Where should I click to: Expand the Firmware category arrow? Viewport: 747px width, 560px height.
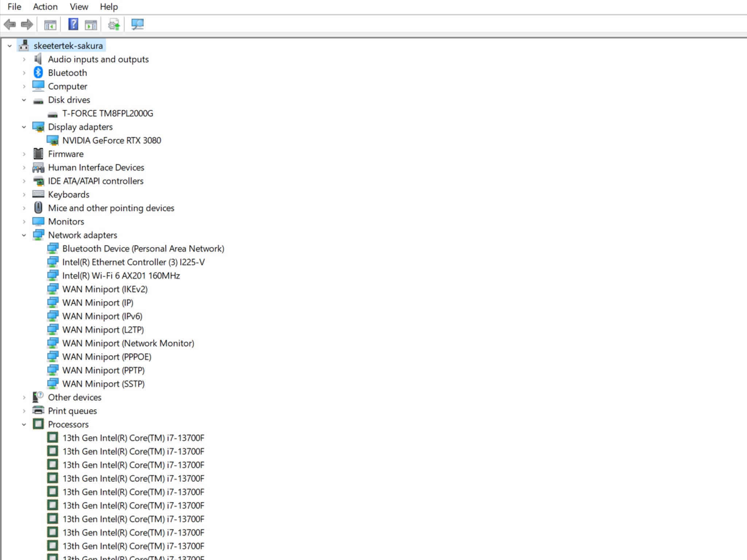pos(24,154)
